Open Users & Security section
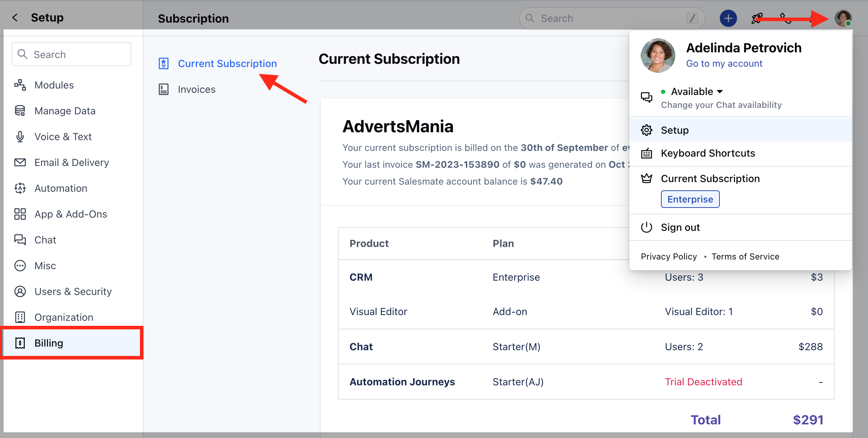 73,291
